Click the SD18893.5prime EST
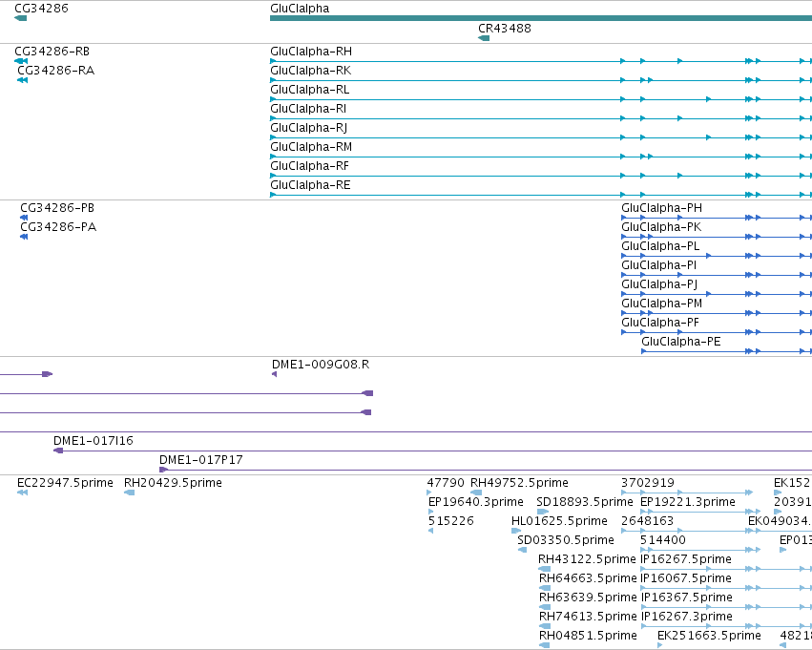812x650 pixels. coord(543,513)
